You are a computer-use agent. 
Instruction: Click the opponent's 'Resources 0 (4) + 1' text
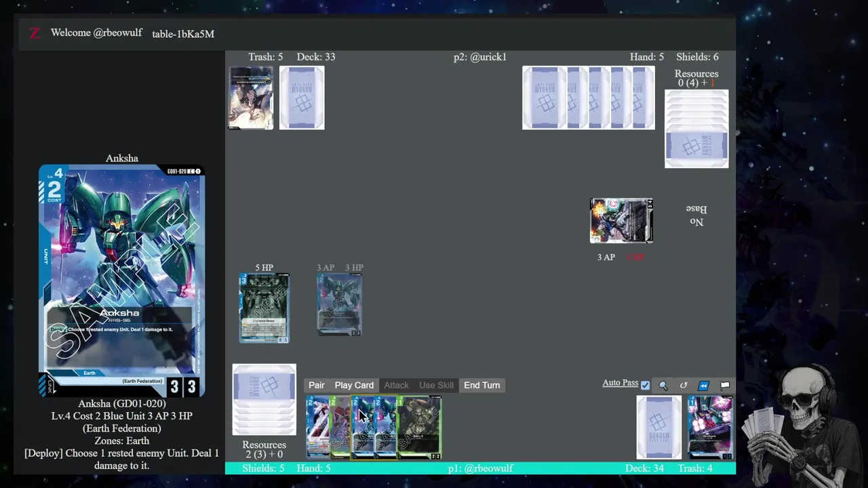[x=696, y=78]
